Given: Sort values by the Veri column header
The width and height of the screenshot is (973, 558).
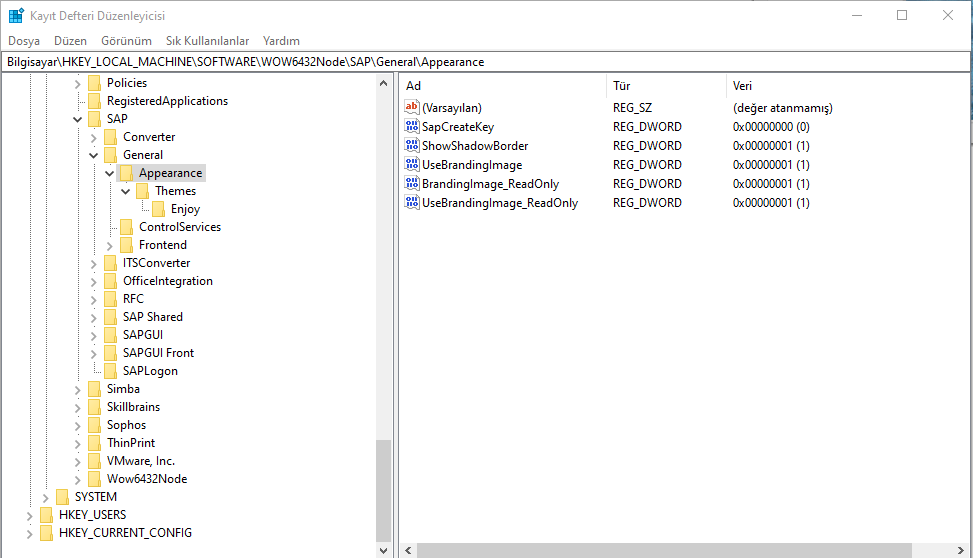Looking at the screenshot, I should click(x=848, y=86).
